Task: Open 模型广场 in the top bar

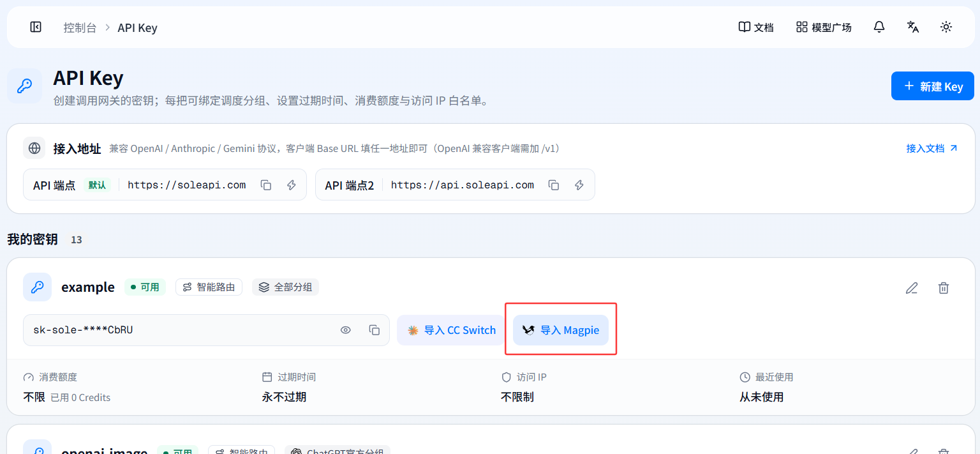Action: [824, 27]
